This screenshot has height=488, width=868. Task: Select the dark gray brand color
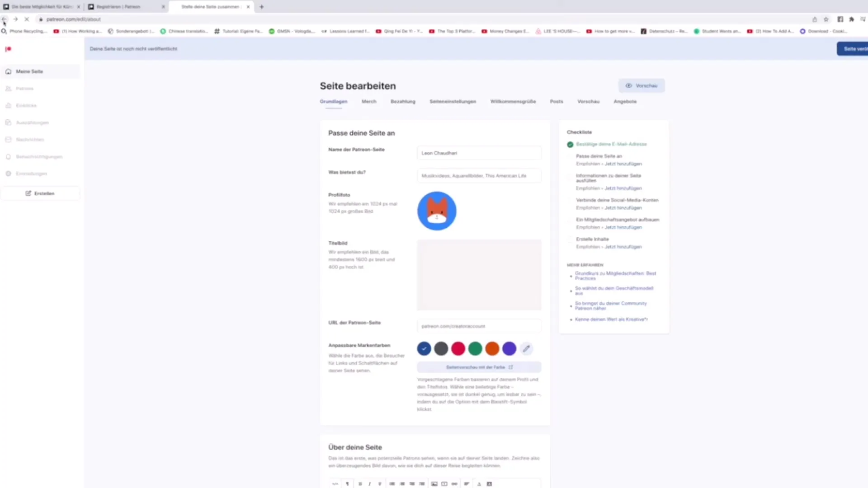tap(441, 349)
